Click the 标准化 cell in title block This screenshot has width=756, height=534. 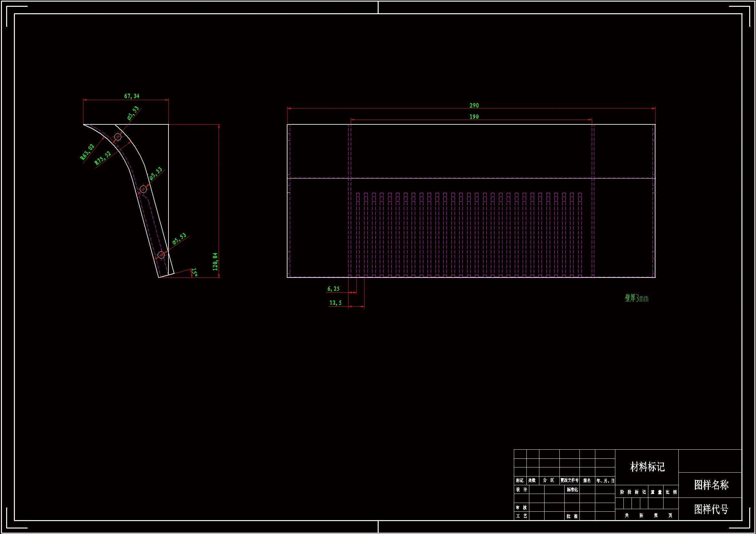pos(572,490)
